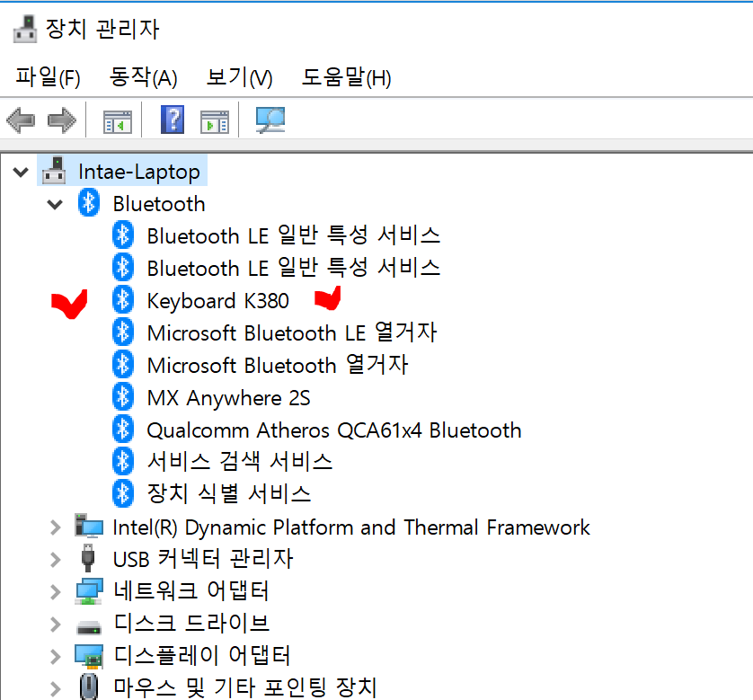Show/hide action pane toolbar icon
Image resolution: width=753 pixels, height=700 pixels.
coord(215,122)
